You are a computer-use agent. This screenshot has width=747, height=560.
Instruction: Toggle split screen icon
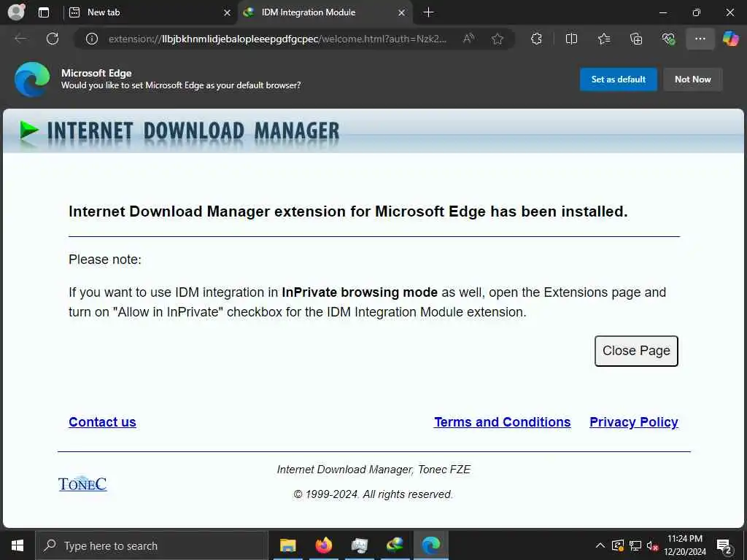click(571, 39)
